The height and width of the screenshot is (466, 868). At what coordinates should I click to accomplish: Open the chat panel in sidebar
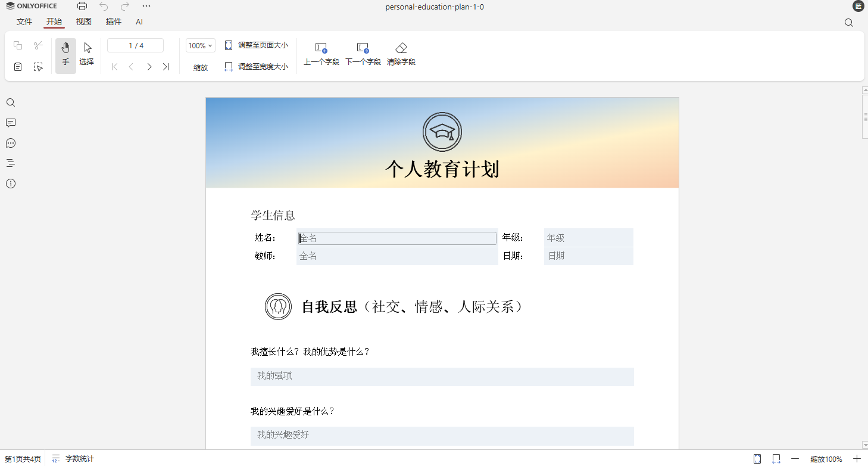(x=11, y=143)
